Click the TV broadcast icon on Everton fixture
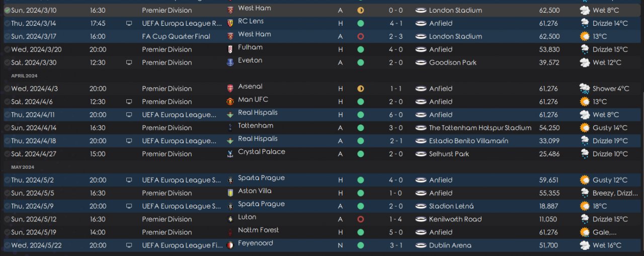Screen dimensions: 644x256 (x=129, y=62)
